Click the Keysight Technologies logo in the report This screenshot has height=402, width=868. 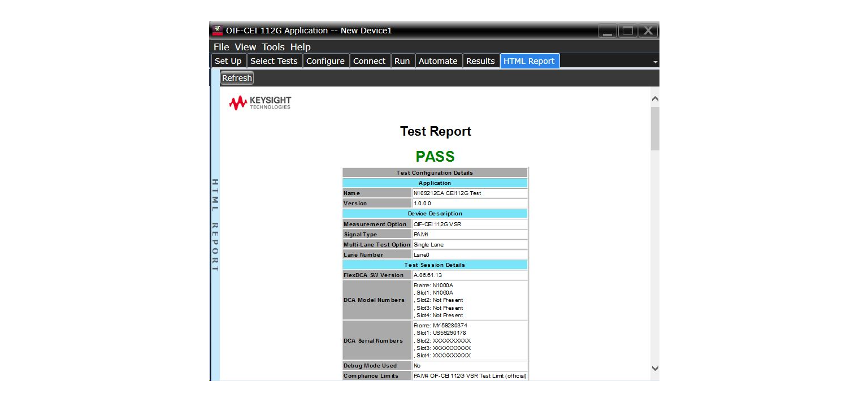pyautogui.click(x=259, y=102)
